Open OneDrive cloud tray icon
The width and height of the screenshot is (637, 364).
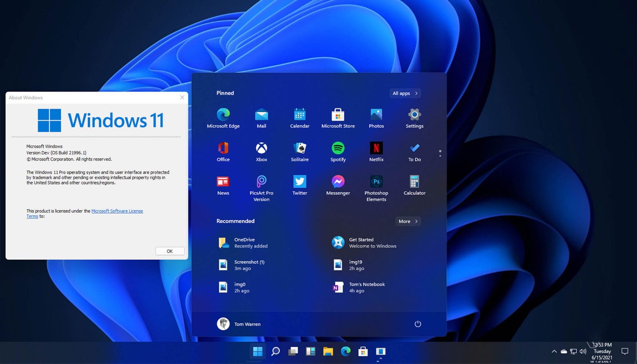coord(564,351)
